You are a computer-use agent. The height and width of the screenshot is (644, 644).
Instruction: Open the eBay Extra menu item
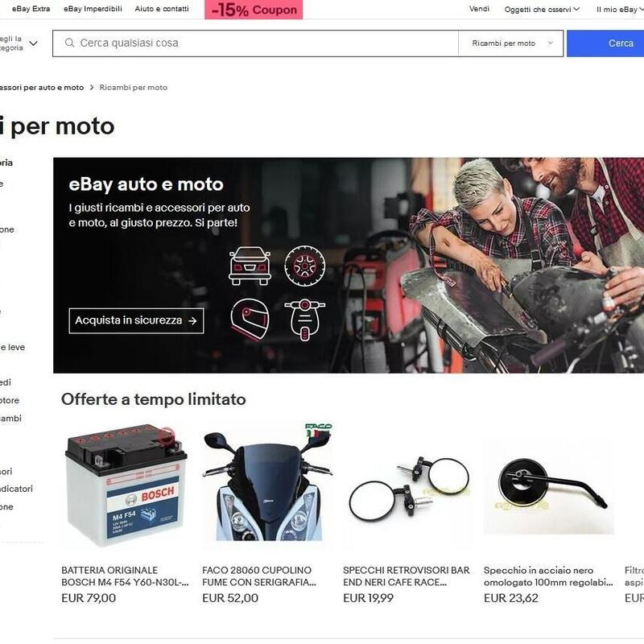[31, 9]
